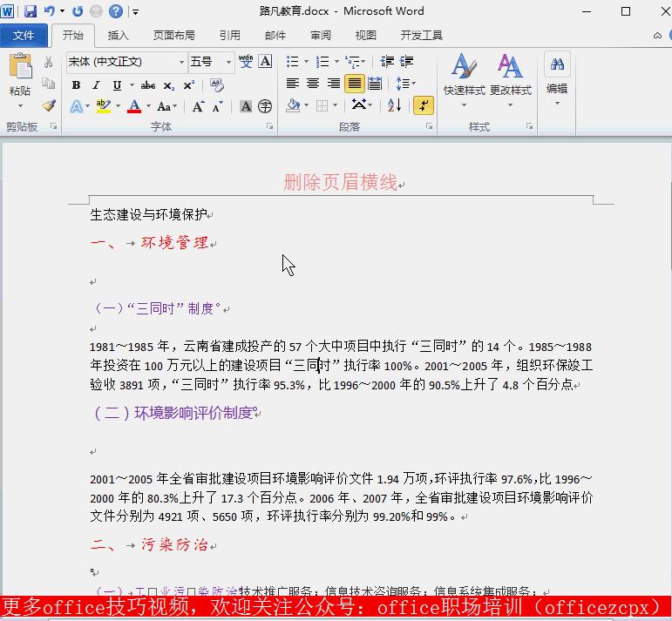Toggle Italic formatting
Screen dimensions: 672x621
[97, 85]
